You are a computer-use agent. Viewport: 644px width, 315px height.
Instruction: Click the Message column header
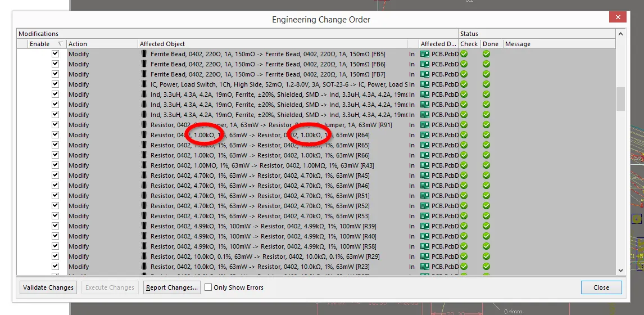pos(517,44)
